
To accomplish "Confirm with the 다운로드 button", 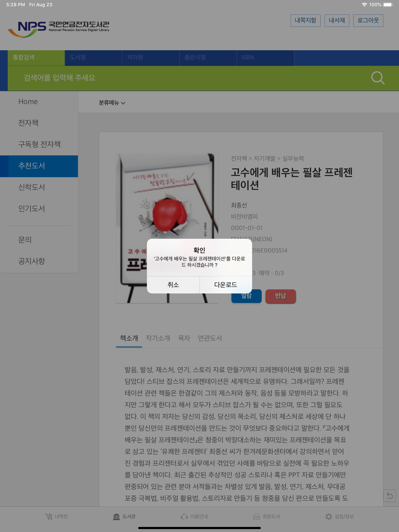I will [x=226, y=285].
